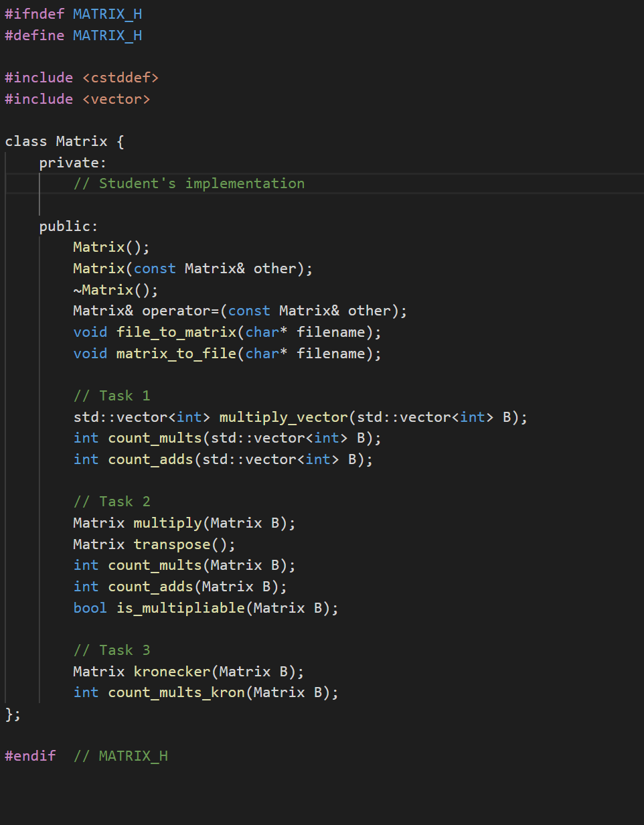Click 'count_adds(std::vector<int> B)' declaration
The height and width of the screenshot is (825, 644).
(224, 459)
